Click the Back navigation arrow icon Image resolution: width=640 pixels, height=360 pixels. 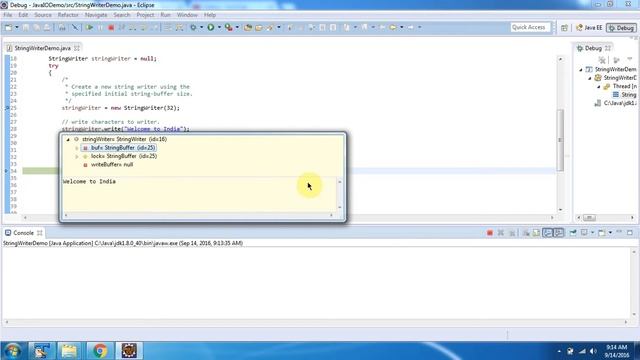[393, 27]
